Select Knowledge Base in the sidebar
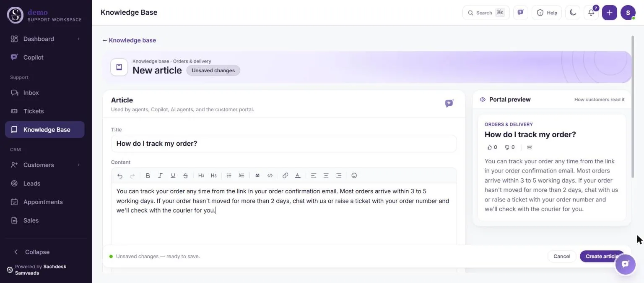Screen dimensions: 644x283 coord(44,130)
